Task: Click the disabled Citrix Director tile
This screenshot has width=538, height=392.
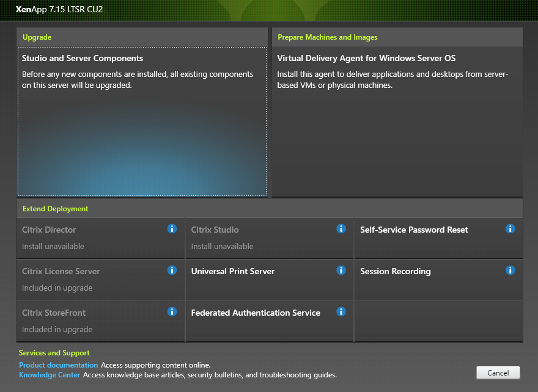Action: pos(92,238)
